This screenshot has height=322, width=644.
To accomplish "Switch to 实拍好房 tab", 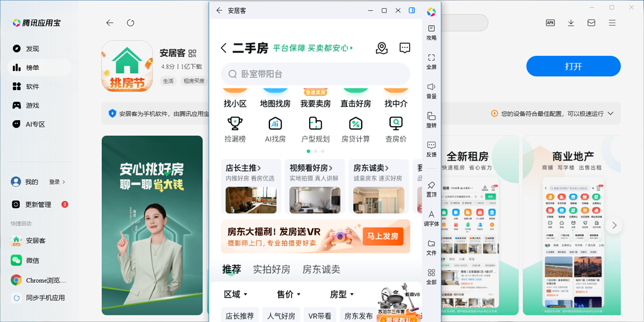I will (272, 269).
